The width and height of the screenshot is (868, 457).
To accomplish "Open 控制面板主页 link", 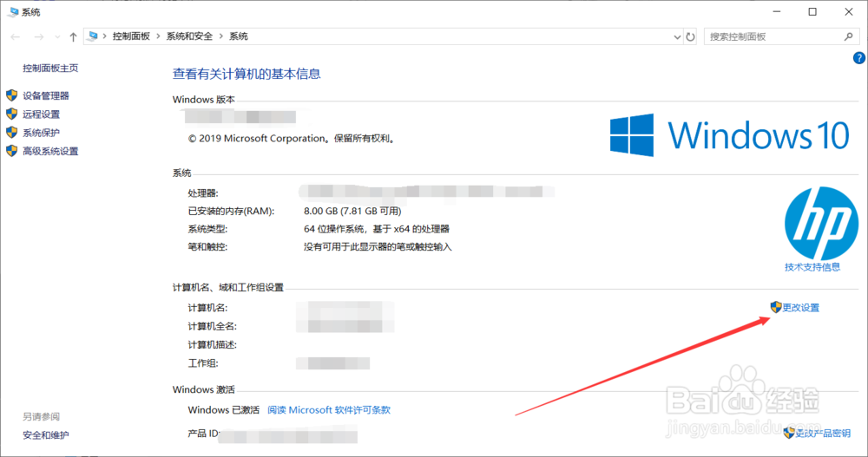I will coord(50,68).
